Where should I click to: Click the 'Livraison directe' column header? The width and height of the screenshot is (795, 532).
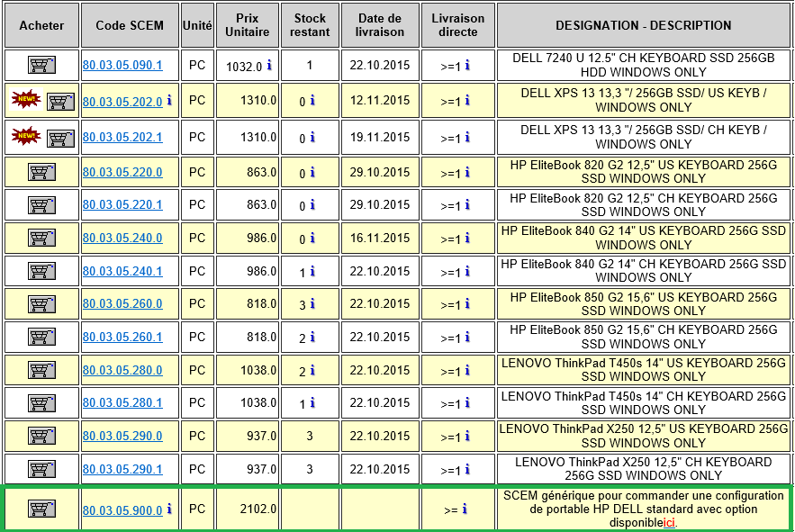pyautogui.click(x=458, y=25)
